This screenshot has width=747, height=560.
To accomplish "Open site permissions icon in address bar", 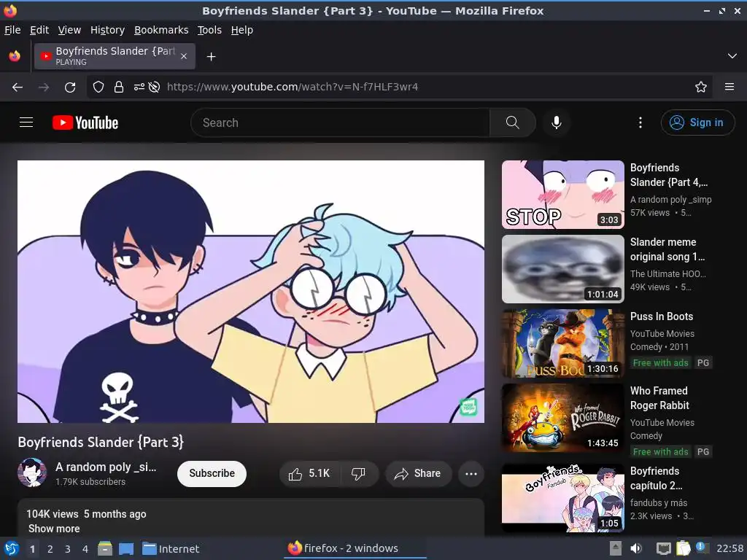I will click(139, 87).
